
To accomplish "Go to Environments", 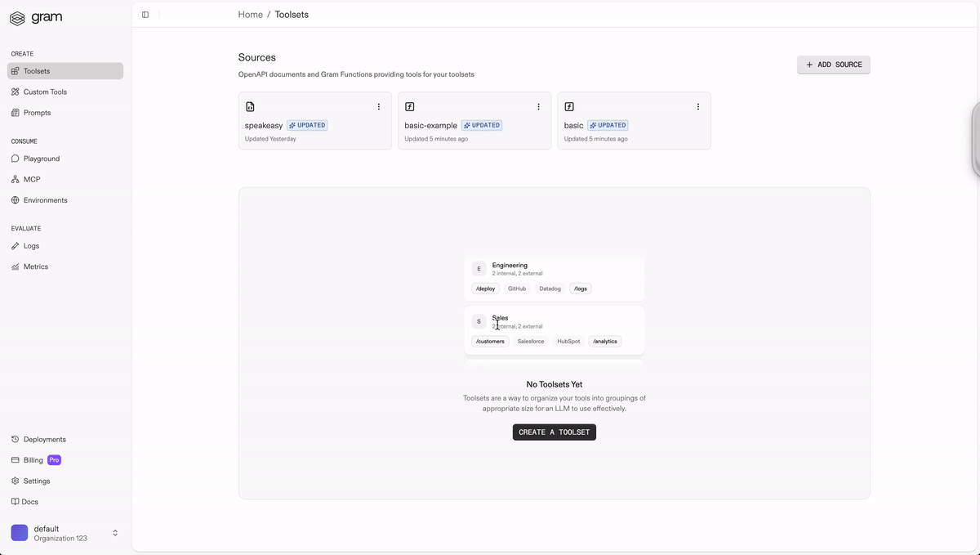I will click(x=43, y=199).
